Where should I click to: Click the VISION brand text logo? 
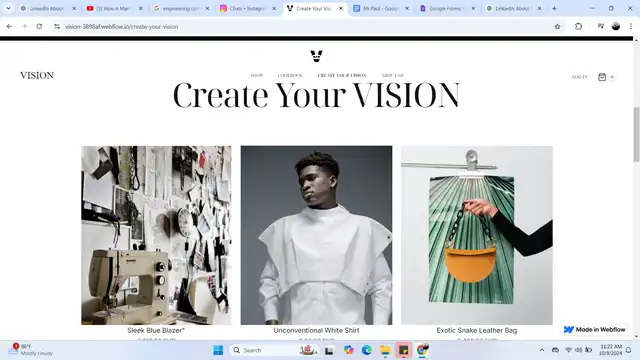click(37, 76)
